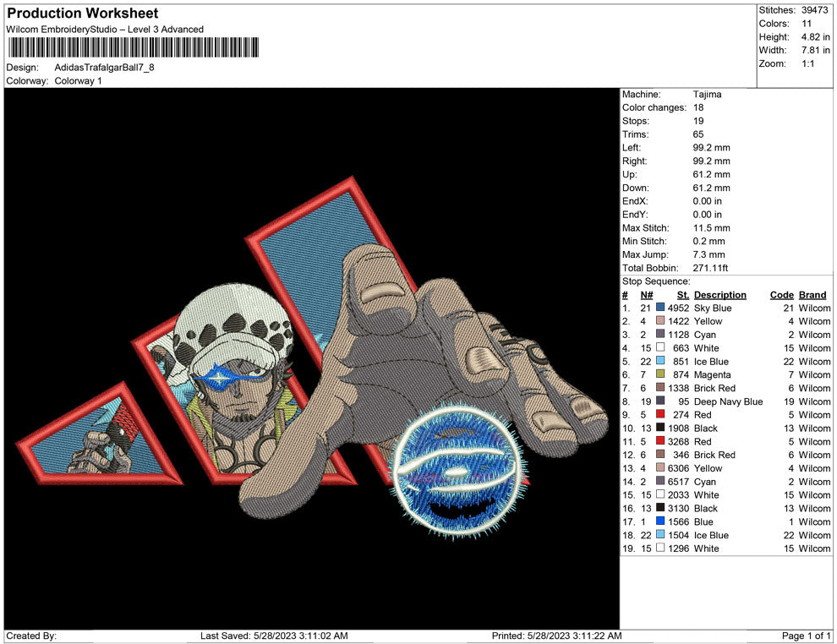The width and height of the screenshot is (837, 644).
Task: Click the Colors value 11
Action: [x=806, y=24]
